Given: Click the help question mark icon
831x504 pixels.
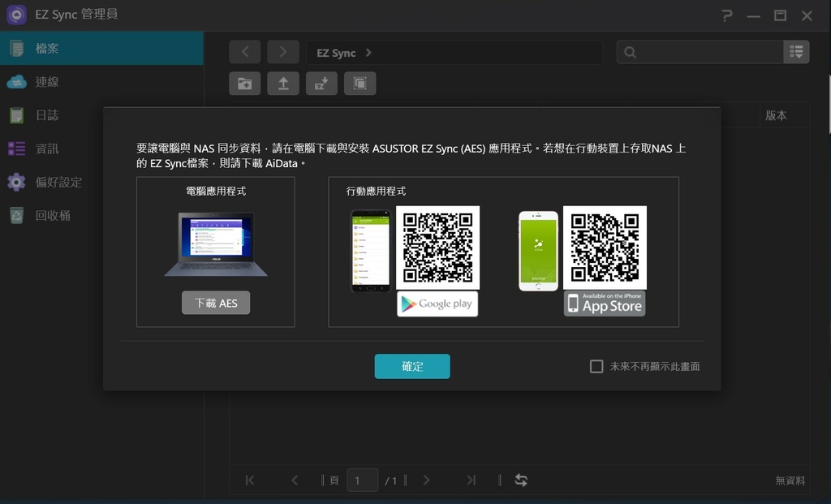Looking at the screenshot, I should pos(727,15).
